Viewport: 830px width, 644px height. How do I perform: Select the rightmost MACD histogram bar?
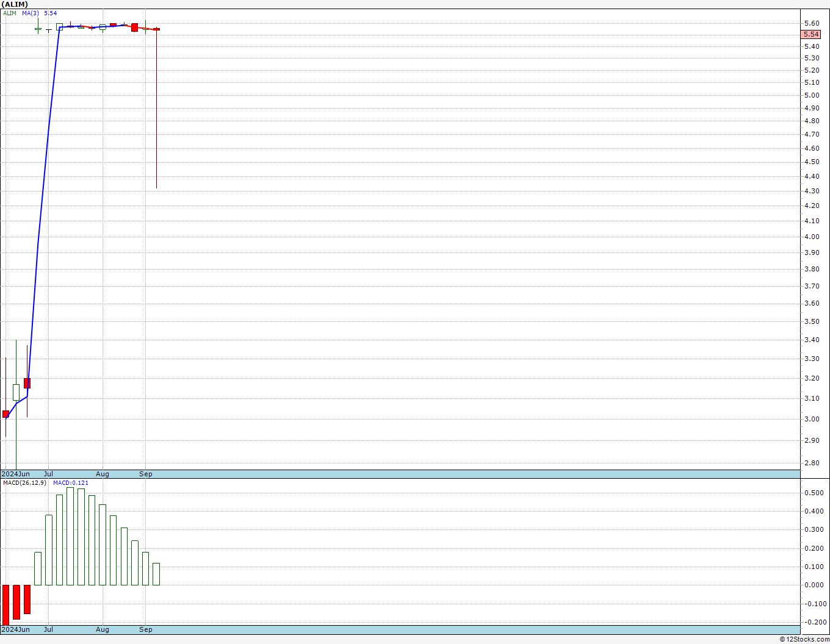click(156, 574)
